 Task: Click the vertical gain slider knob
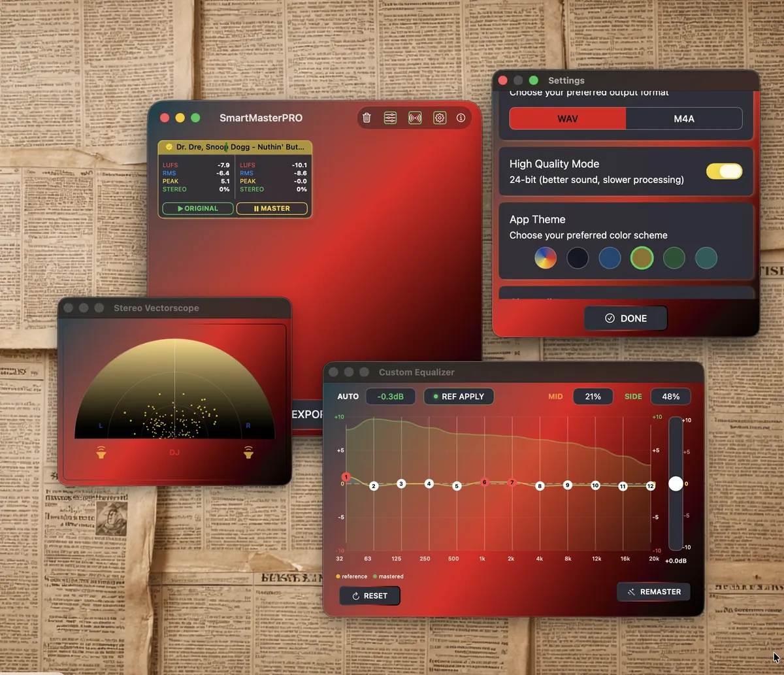[x=676, y=484]
